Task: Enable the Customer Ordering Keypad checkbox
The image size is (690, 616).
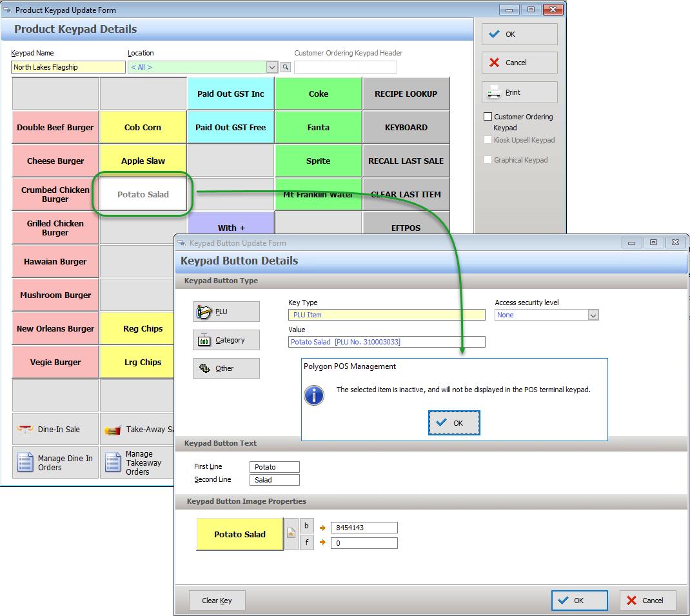Action: point(488,117)
